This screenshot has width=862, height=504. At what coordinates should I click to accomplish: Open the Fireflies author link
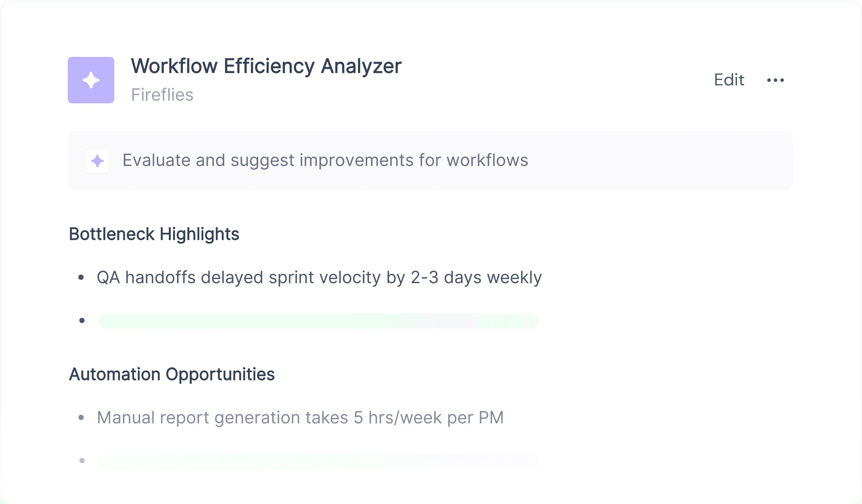pos(162,95)
